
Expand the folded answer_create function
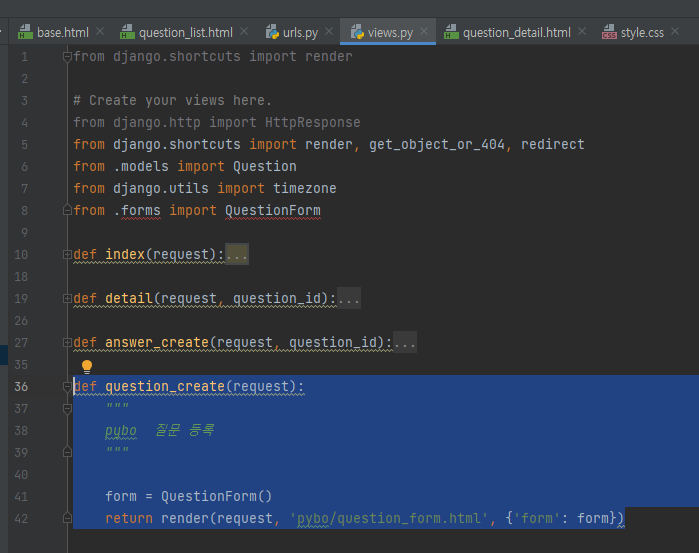(x=67, y=343)
